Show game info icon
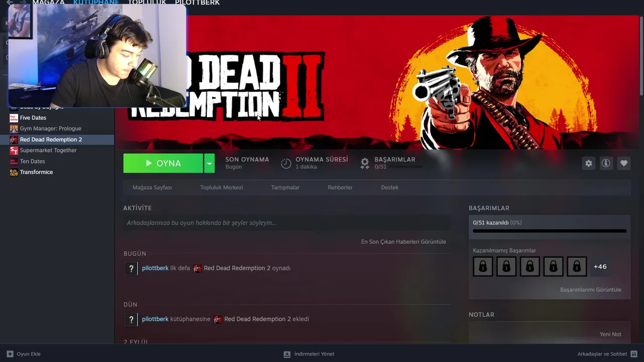Screen dimensions: 644x362 [x=606, y=163]
